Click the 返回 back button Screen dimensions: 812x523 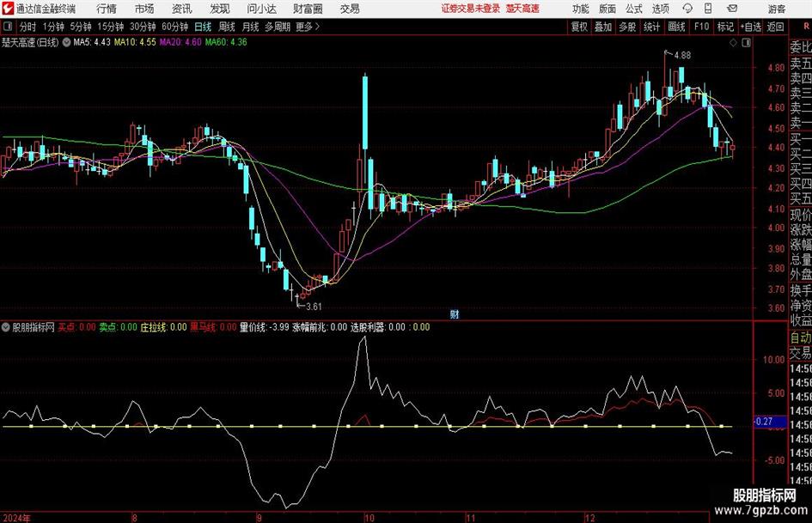pyautogui.click(x=775, y=27)
